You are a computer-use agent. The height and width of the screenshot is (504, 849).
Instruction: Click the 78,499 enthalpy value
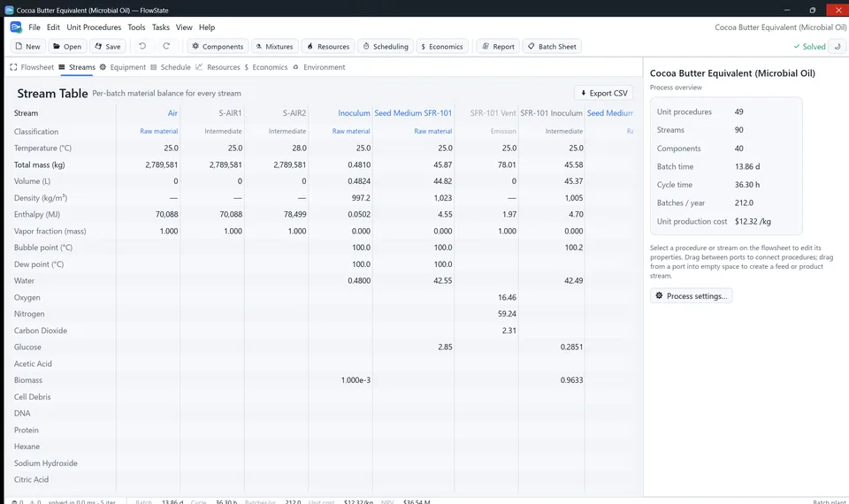click(x=295, y=214)
